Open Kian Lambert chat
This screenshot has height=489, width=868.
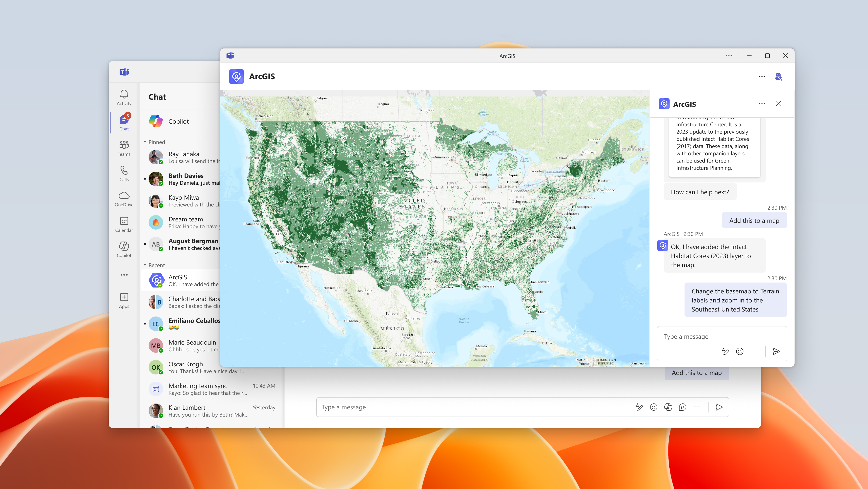212,411
